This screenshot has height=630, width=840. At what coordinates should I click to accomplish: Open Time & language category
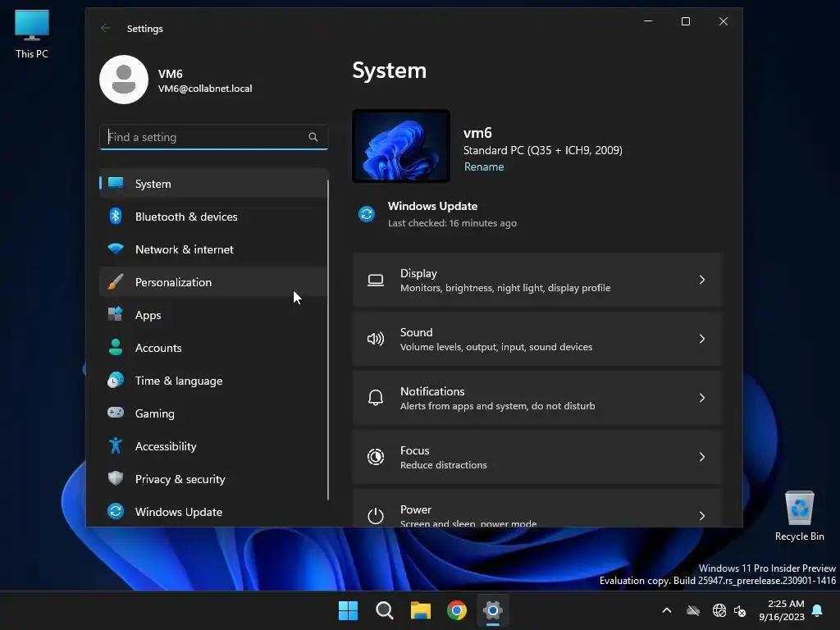click(x=213, y=381)
